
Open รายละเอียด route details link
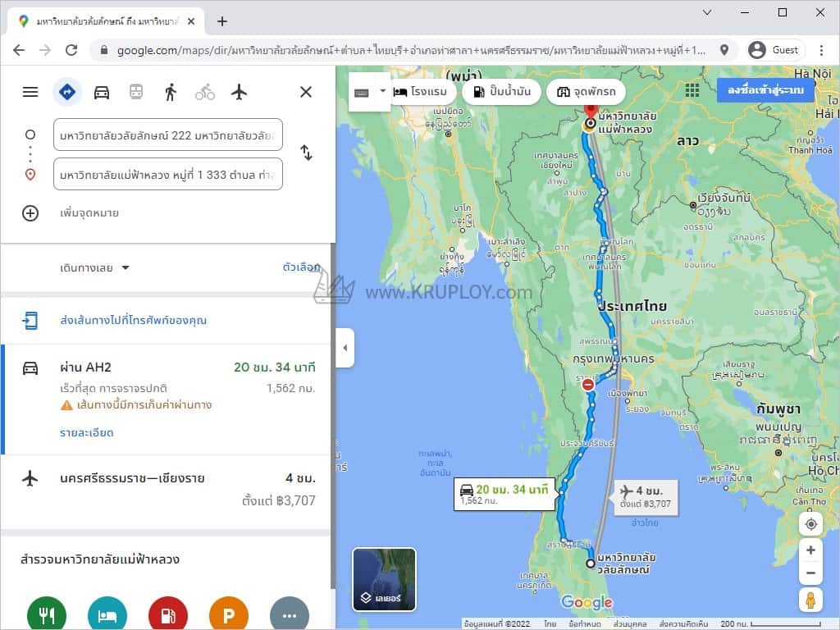(x=86, y=433)
